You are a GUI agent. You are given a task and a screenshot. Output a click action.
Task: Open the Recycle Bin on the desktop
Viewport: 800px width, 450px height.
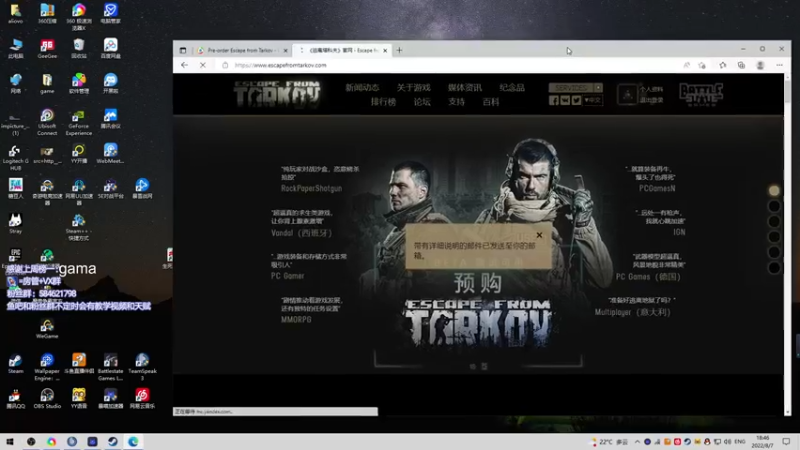pos(79,49)
